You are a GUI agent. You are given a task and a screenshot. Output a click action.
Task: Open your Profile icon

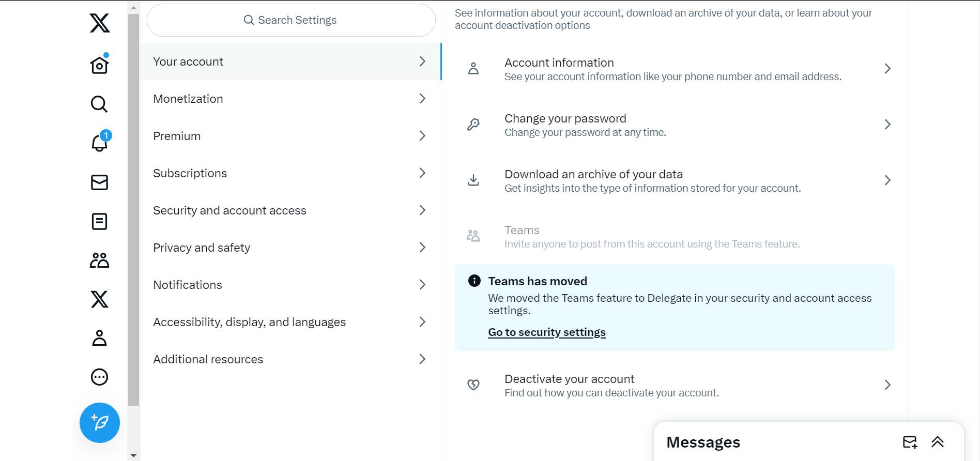coord(99,339)
